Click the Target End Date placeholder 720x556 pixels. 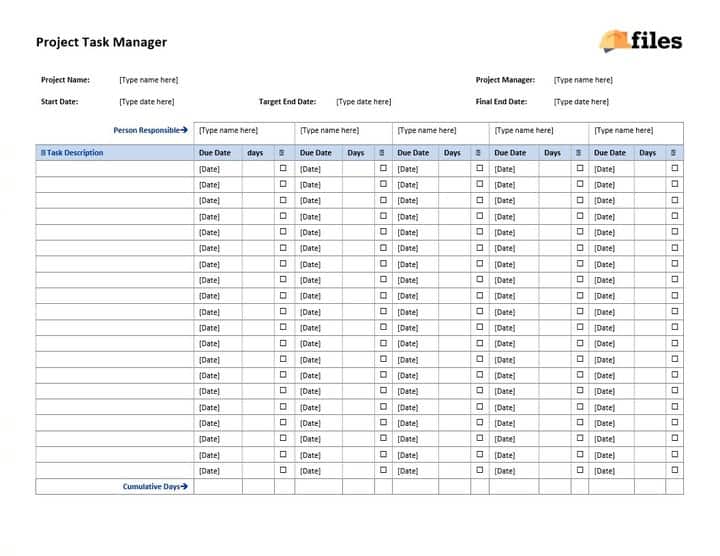point(364,101)
